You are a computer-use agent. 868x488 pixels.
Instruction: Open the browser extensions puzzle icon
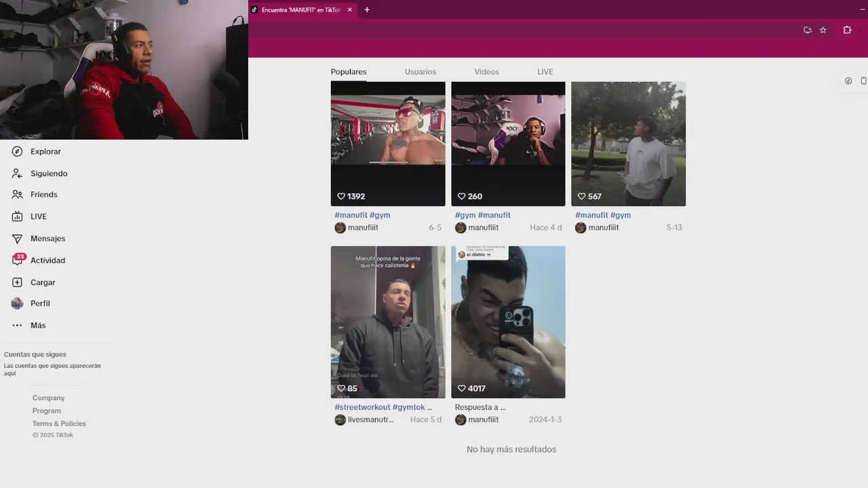[847, 30]
